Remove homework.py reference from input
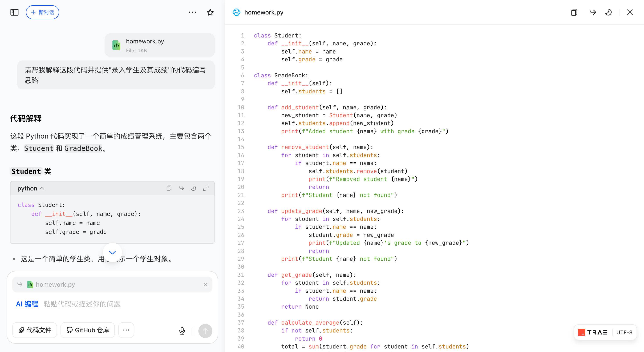The image size is (644, 352). tap(205, 284)
